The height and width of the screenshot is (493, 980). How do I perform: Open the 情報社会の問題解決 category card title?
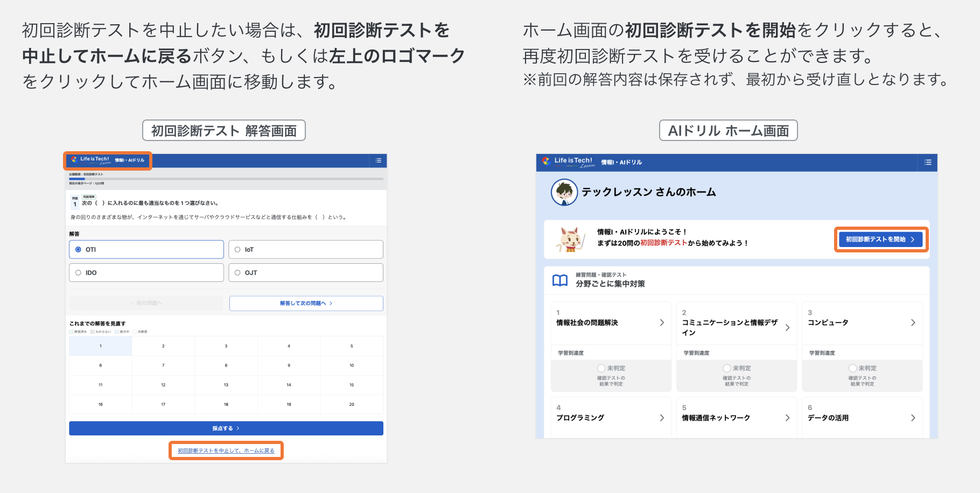(x=587, y=322)
